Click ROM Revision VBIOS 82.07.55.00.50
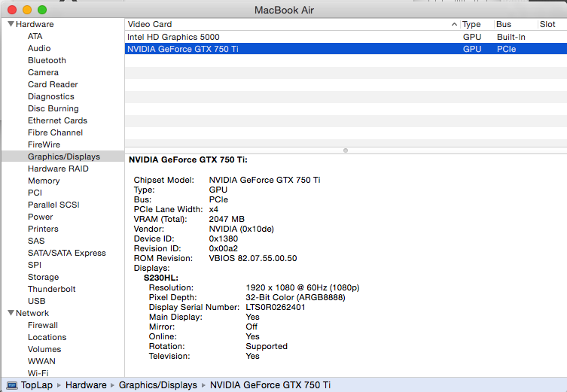 pyautogui.click(x=253, y=258)
